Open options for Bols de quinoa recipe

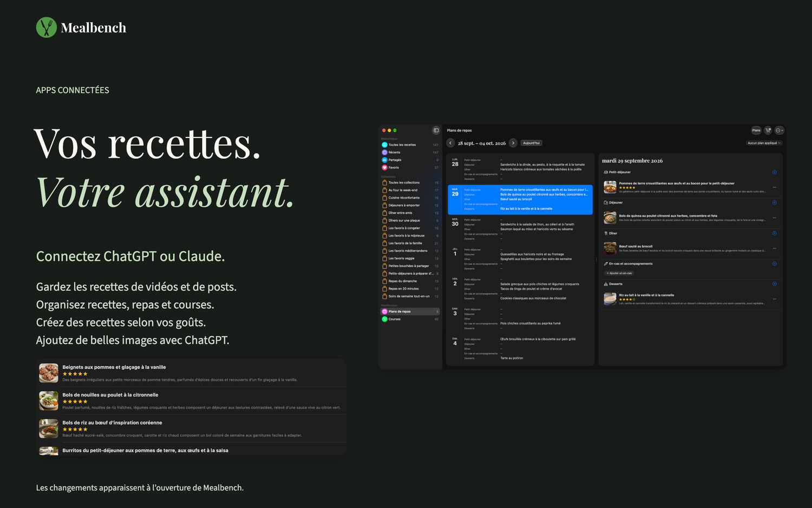[775, 218]
